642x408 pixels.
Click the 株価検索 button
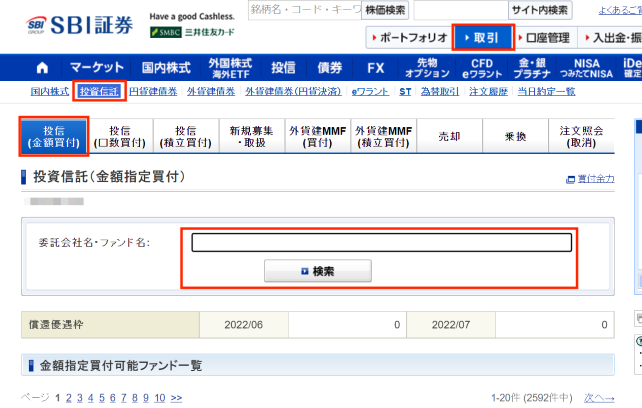[x=385, y=10]
